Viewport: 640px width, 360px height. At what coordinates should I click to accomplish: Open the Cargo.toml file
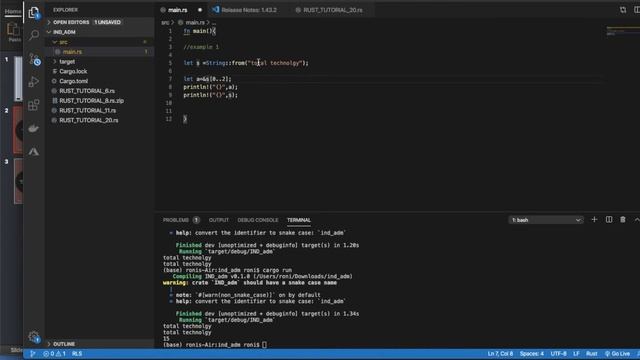click(x=73, y=81)
